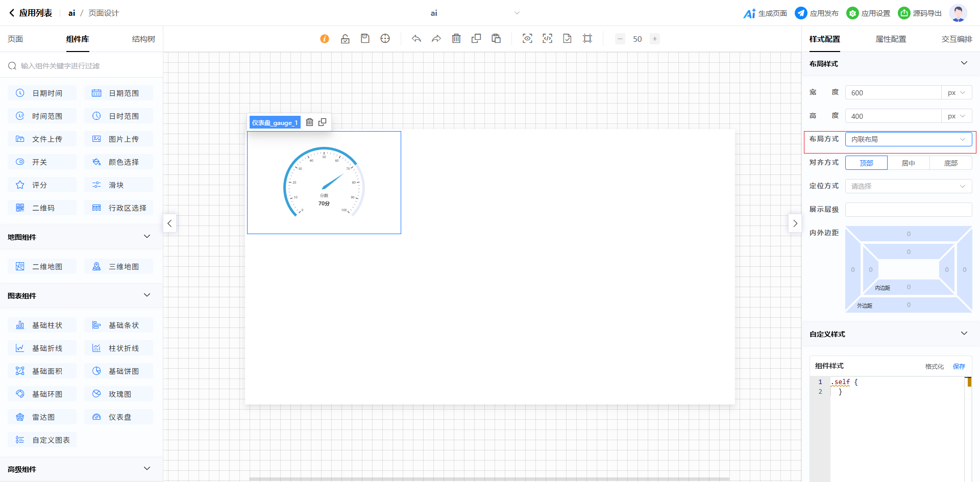Switch to the 属性配置 tab
980x482 pixels.
(891, 39)
